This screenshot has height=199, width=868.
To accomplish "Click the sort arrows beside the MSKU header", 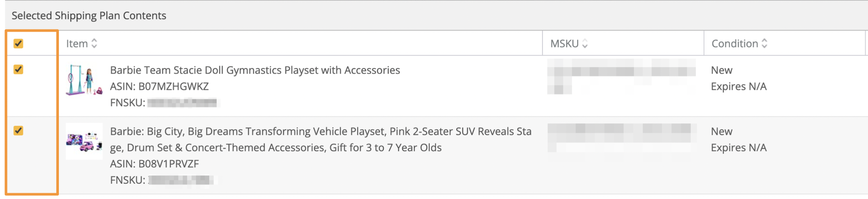I will pos(585,43).
